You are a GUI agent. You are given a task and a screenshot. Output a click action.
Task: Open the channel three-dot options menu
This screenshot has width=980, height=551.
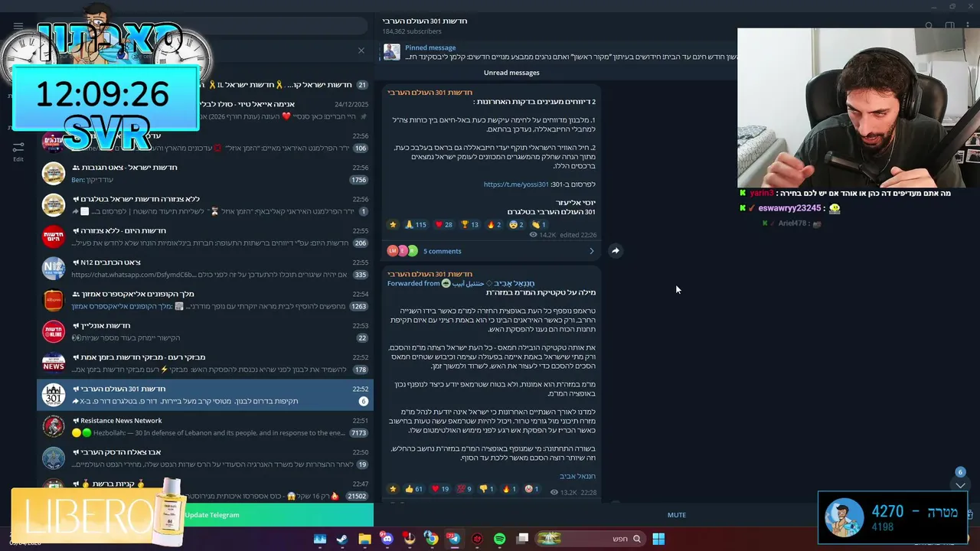click(969, 25)
